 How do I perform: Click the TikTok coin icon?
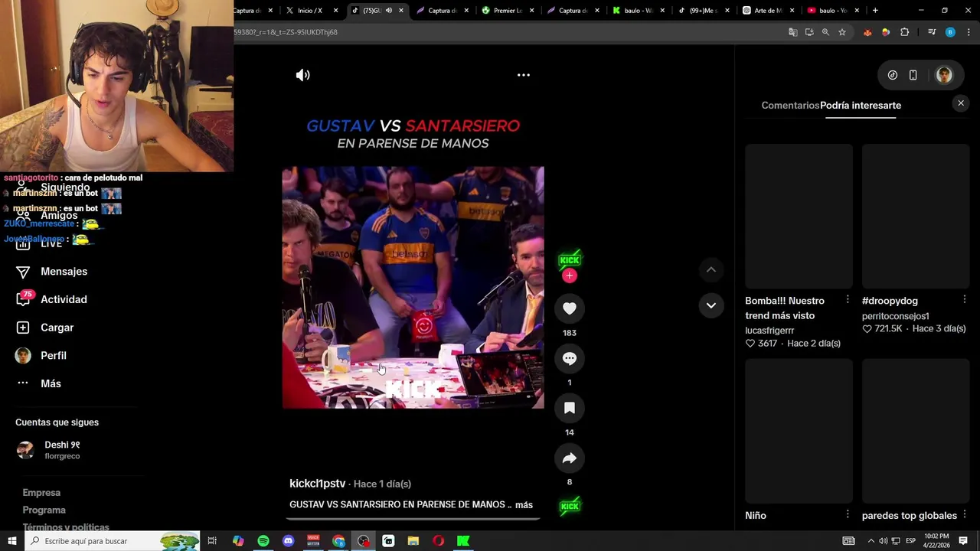pos(893,75)
